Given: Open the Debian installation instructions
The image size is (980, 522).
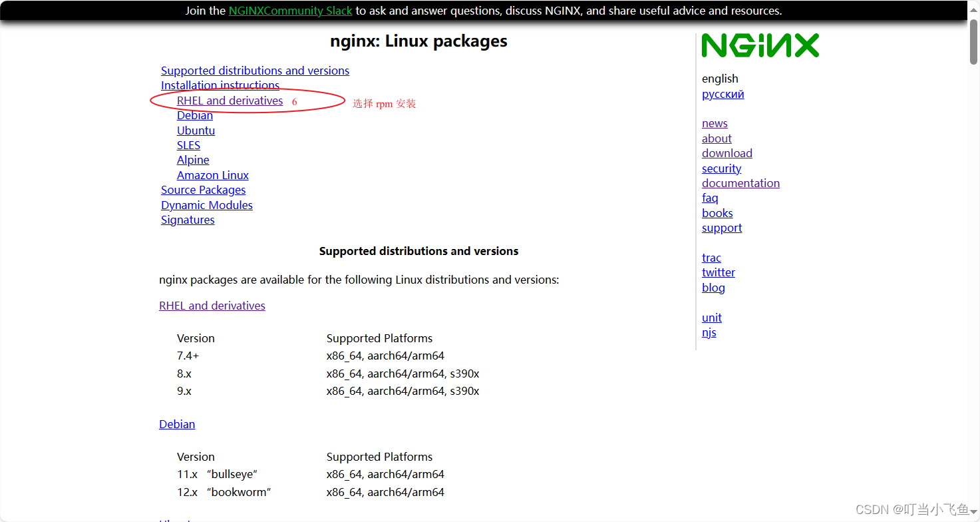Looking at the screenshot, I should point(194,115).
